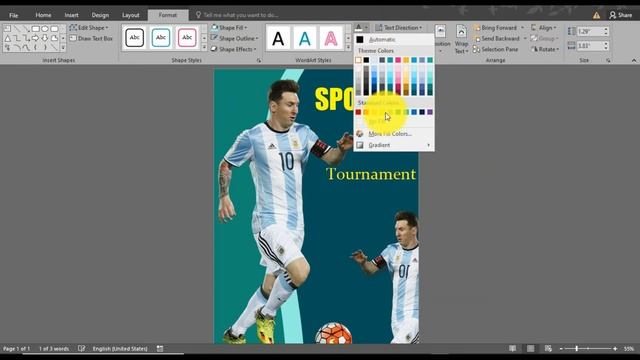The height and width of the screenshot is (360, 640).
Task: Apply the pink outline Abc shape style
Action: click(187, 38)
